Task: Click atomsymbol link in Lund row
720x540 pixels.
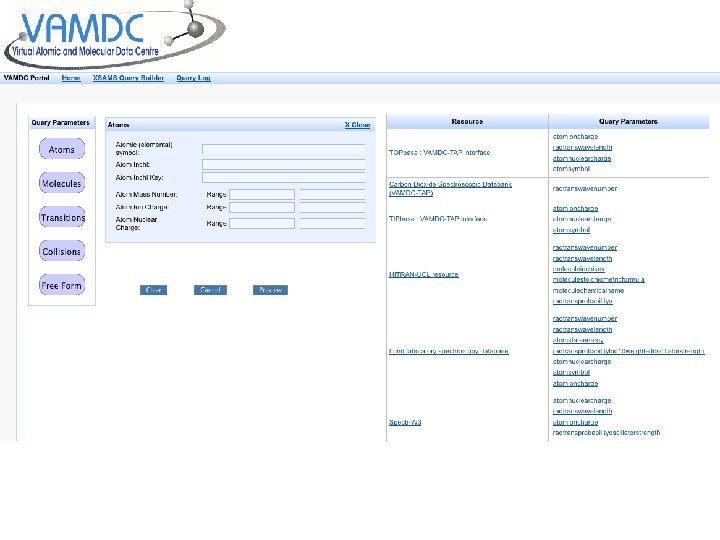Action: point(571,372)
